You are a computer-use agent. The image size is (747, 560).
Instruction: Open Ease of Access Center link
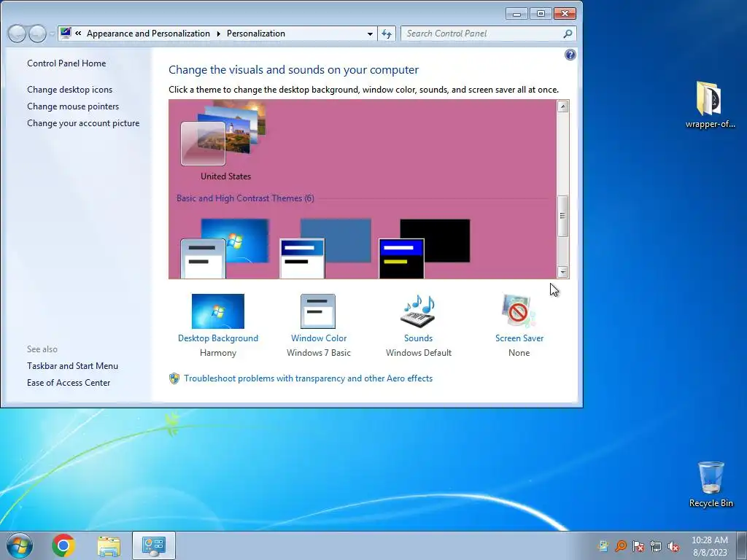(68, 382)
